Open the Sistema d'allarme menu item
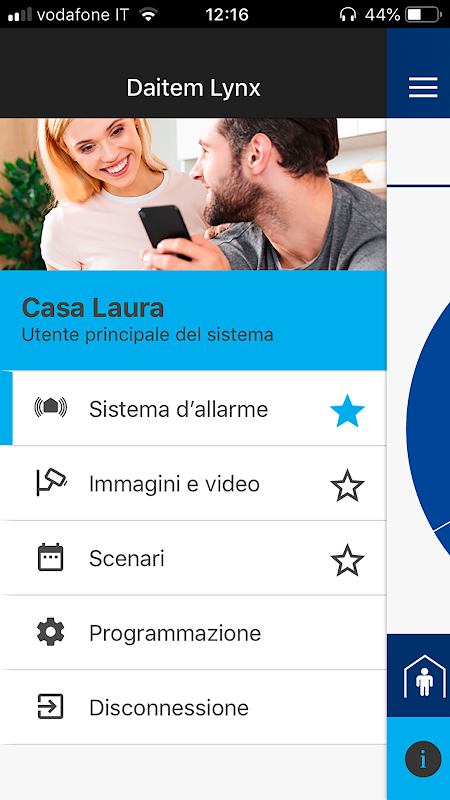450x800 pixels. point(193,408)
